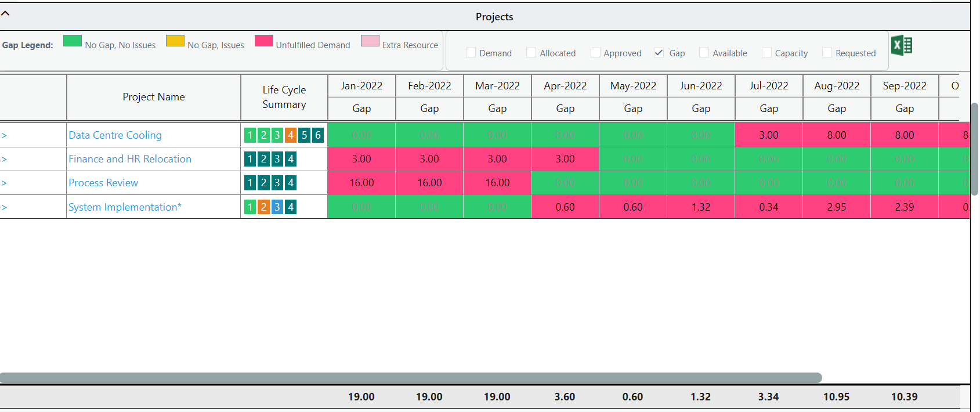
Task: Expand the Finance and HR Relocation row
Action: 4,160
